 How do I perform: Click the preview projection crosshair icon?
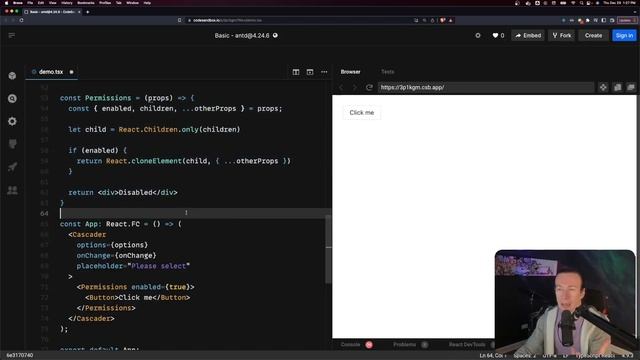[603, 87]
